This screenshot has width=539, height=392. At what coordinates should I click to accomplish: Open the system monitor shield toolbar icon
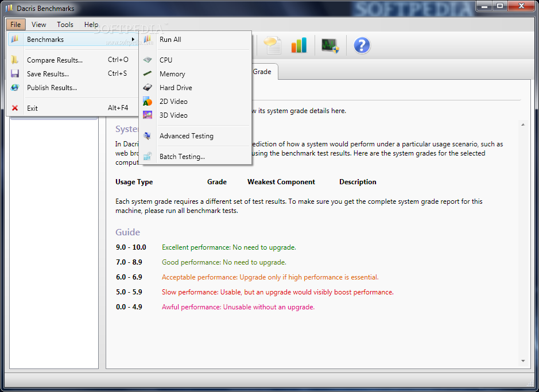(x=330, y=45)
